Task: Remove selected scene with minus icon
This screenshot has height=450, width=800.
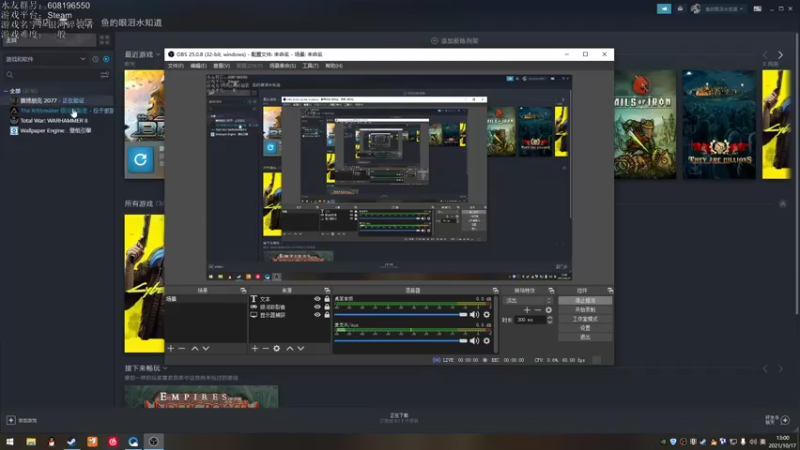Action: pos(182,348)
